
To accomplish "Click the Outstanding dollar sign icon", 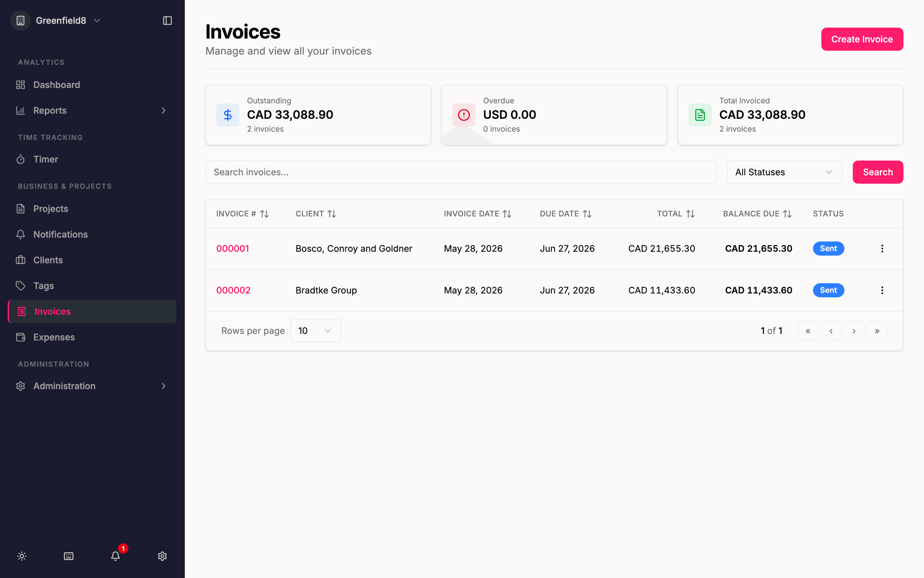I will (228, 115).
